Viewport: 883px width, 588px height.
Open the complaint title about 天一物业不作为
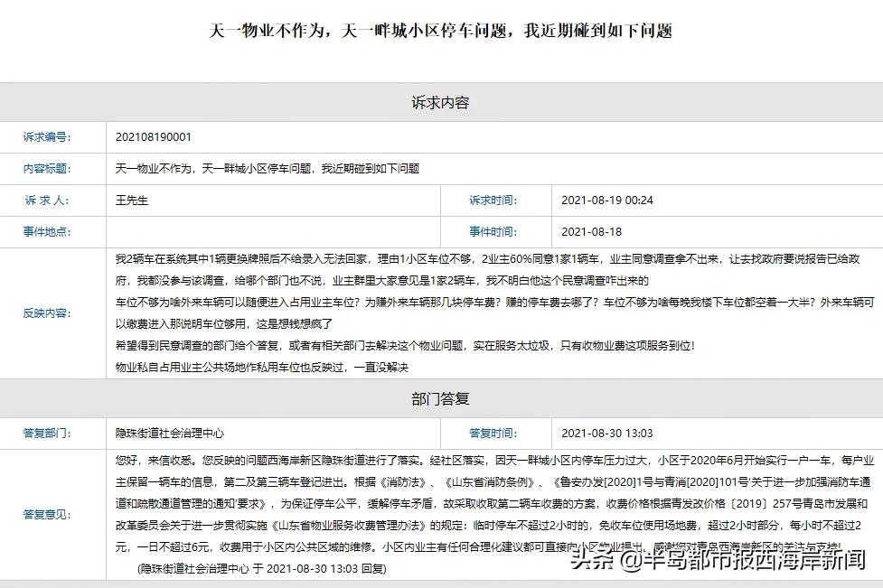click(441, 27)
